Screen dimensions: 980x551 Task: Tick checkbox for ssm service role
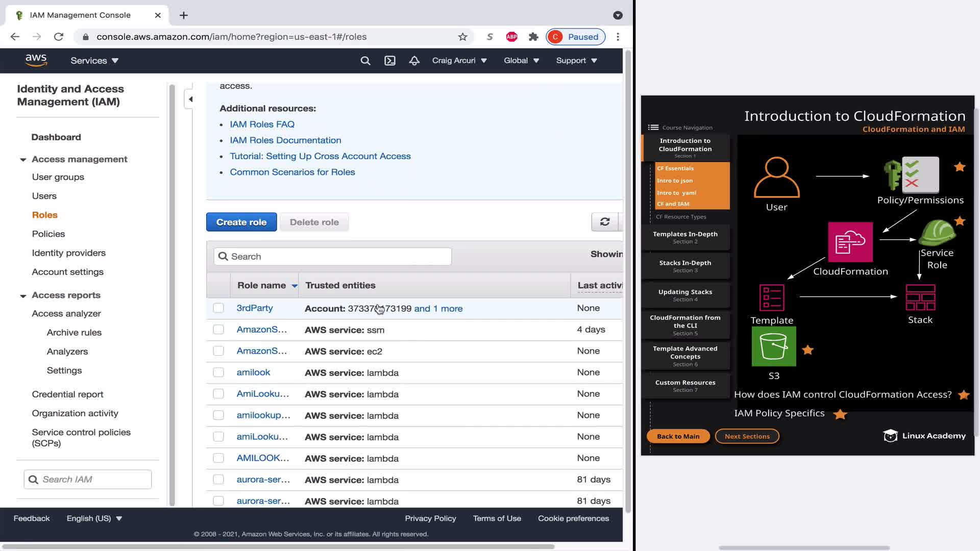click(x=218, y=330)
